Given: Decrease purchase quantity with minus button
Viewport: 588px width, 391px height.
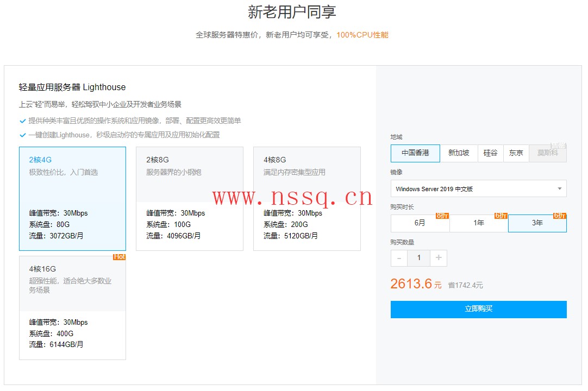Looking at the screenshot, I should tap(399, 258).
